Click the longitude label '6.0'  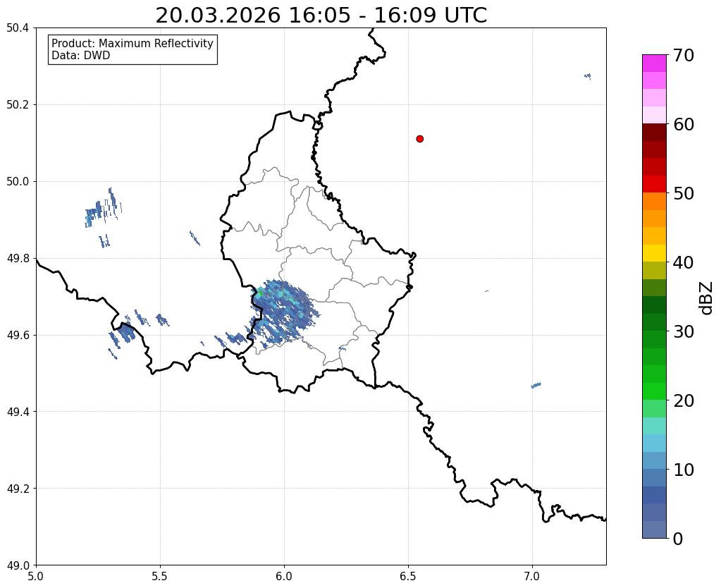tap(284, 576)
